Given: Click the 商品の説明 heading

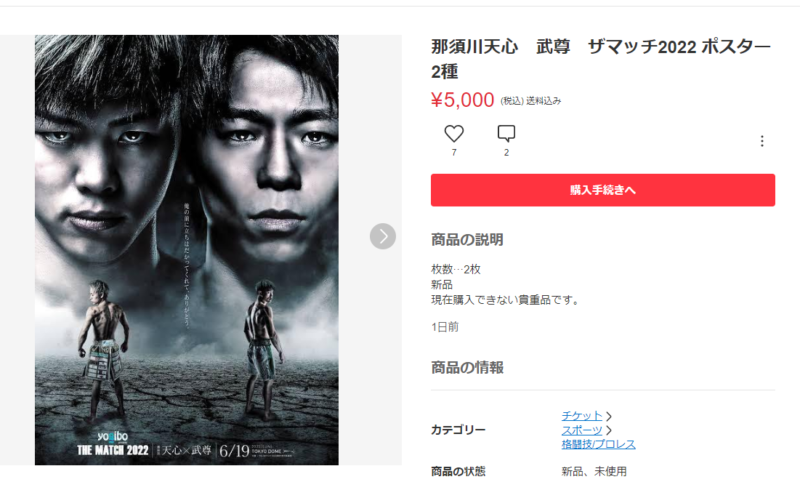Looking at the screenshot, I should (467, 240).
